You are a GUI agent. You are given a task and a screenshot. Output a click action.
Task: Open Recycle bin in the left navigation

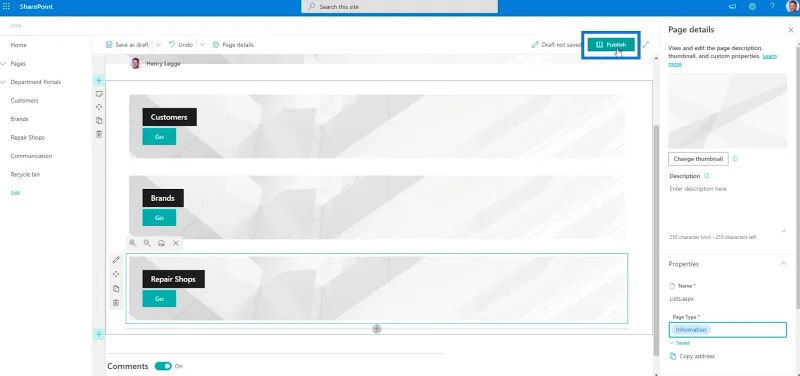(25, 174)
